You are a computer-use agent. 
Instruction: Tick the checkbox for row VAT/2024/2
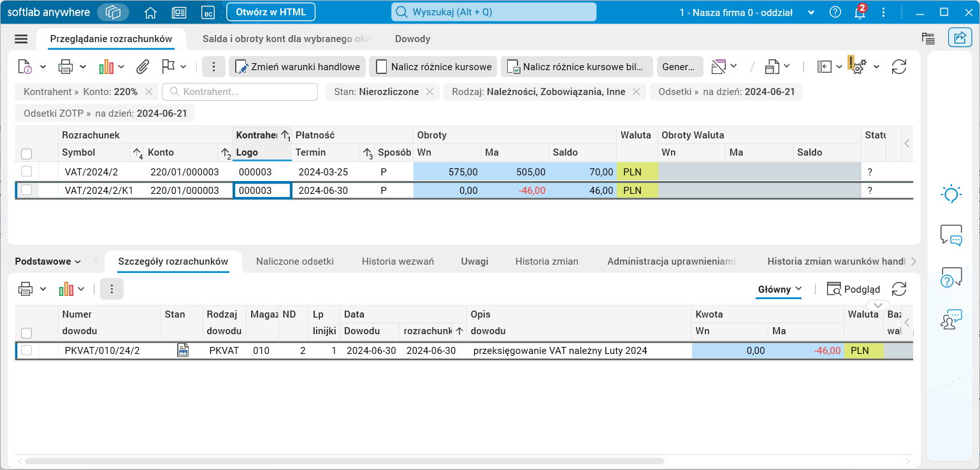point(27,171)
